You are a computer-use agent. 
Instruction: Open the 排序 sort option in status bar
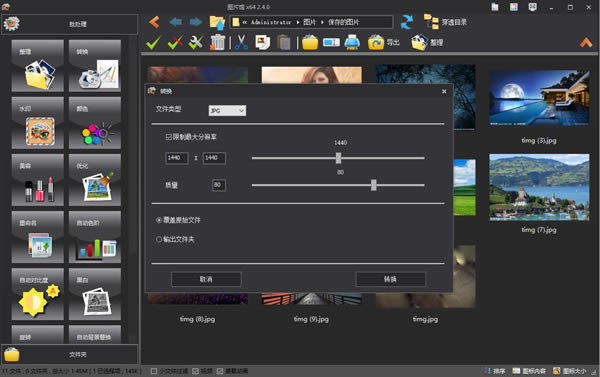pyautogui.click(x=495, y=371)
